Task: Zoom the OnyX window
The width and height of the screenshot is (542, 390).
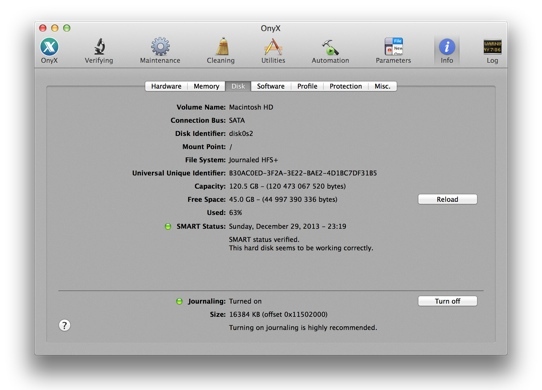Action: tap(67, 28)
